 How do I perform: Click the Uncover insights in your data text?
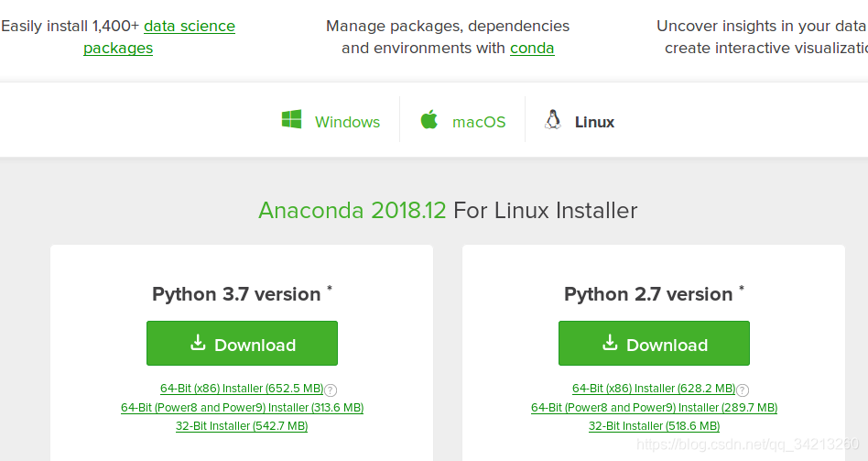pos(762,26)
